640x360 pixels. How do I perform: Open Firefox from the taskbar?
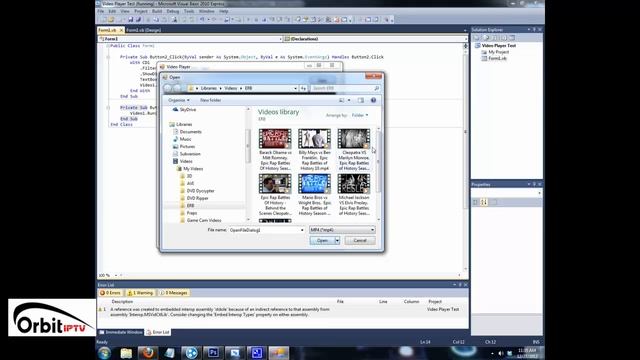click(148, 353)
